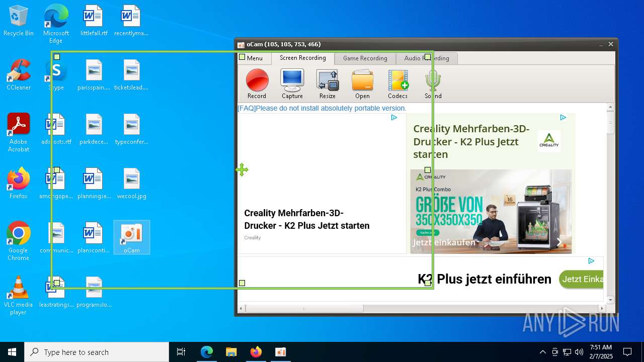644x362 pixels.
Task: Click the Creality logo in the ad
Action: (x=549, y=141)
